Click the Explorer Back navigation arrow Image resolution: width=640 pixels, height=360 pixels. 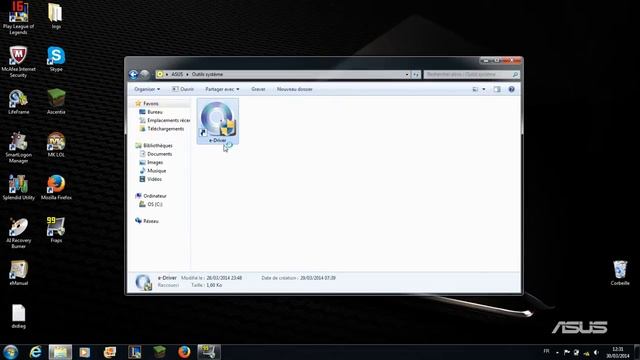(x=133, y=74)
